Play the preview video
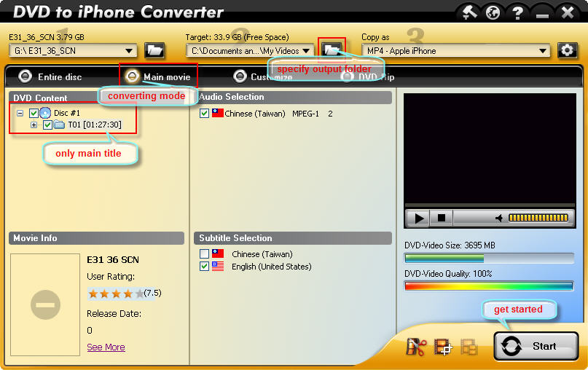 coord(419,218)
